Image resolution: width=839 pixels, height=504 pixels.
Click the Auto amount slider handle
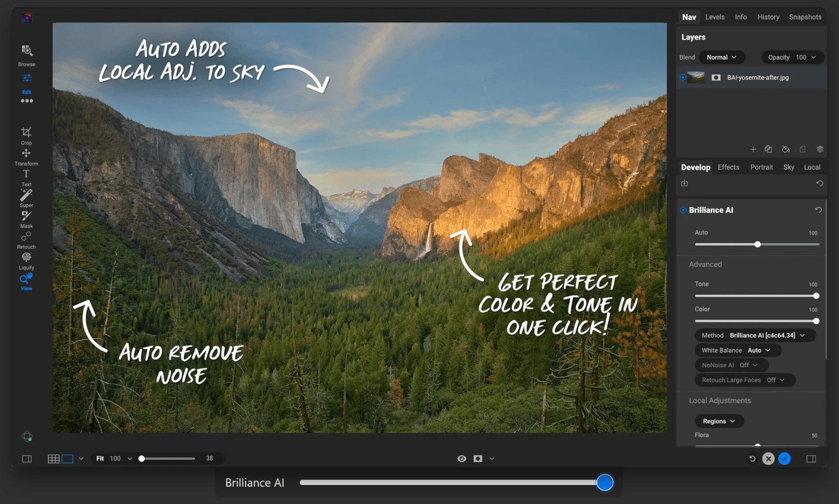[x=757, y=244]
